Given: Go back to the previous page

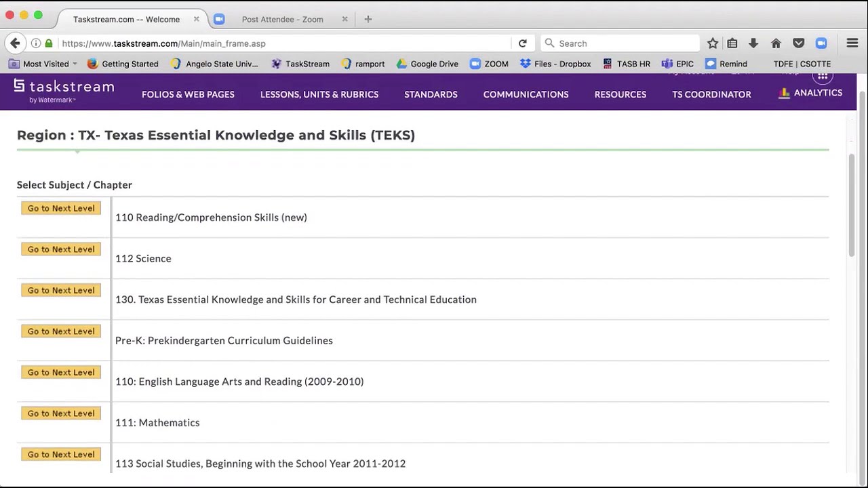Looking at the screenshot, I should pos(15,43).
